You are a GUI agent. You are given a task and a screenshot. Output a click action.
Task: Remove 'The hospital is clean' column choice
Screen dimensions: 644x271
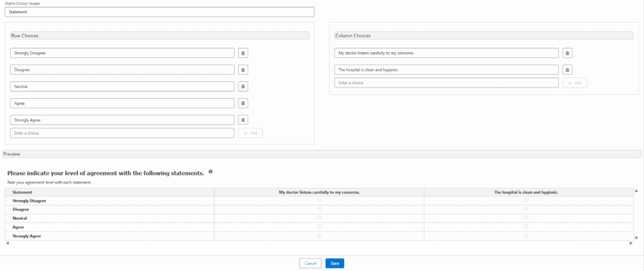tap(567, 70)
